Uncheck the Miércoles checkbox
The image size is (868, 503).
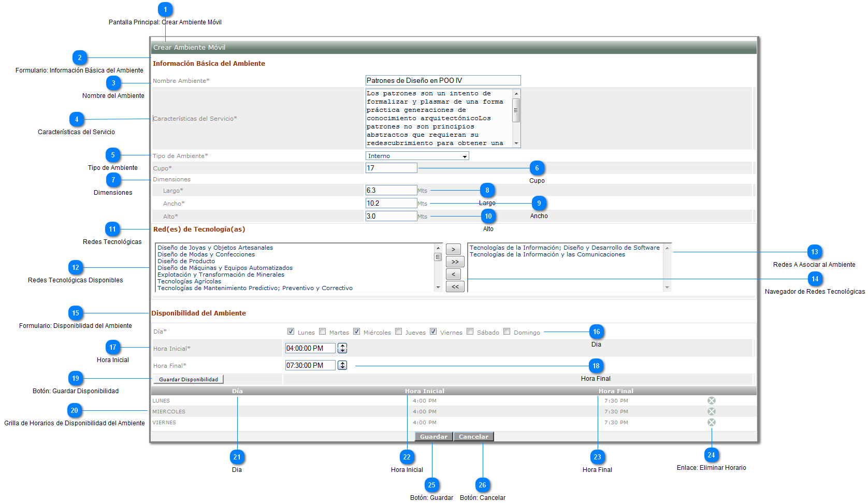[356, 332]
